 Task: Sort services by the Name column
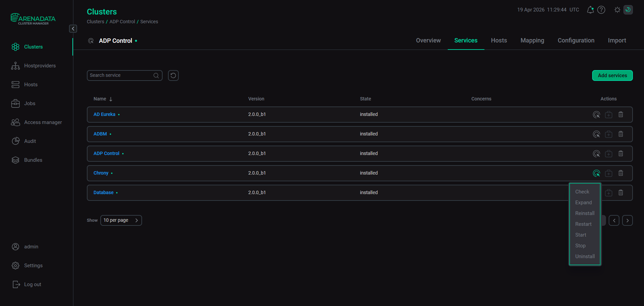tap(103, 99)
